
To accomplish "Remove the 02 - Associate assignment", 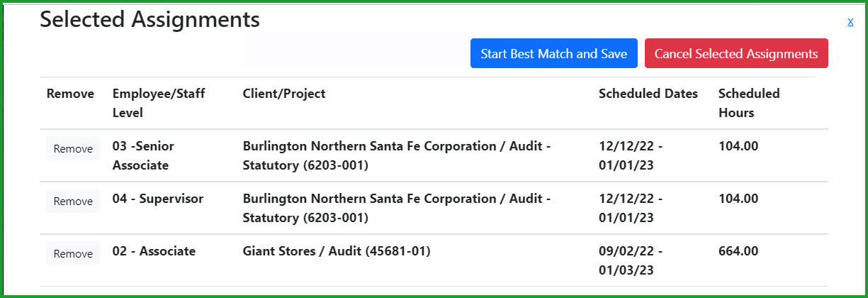I will tap(73, 254).
